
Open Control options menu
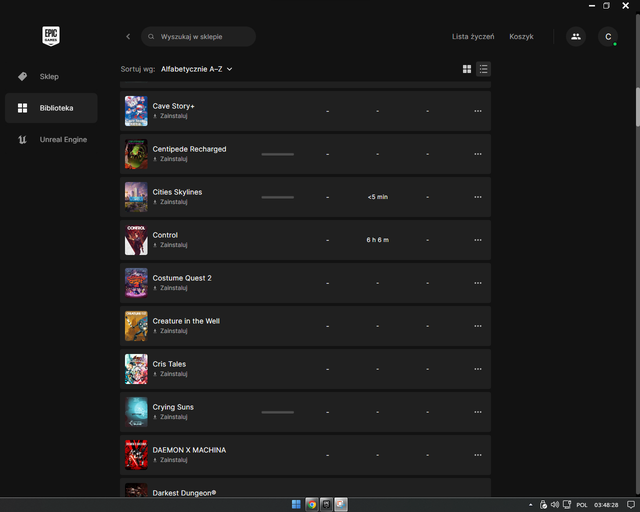(x=478, y=240)
